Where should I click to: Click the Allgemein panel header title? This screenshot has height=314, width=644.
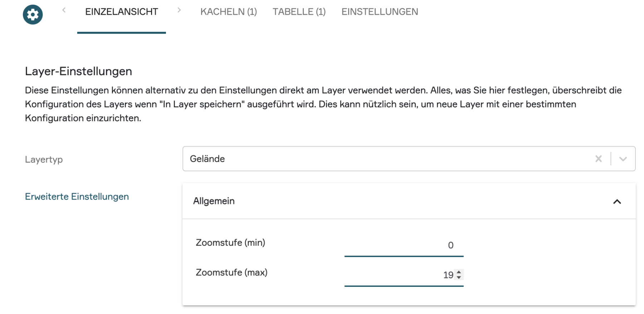[214, 201]
